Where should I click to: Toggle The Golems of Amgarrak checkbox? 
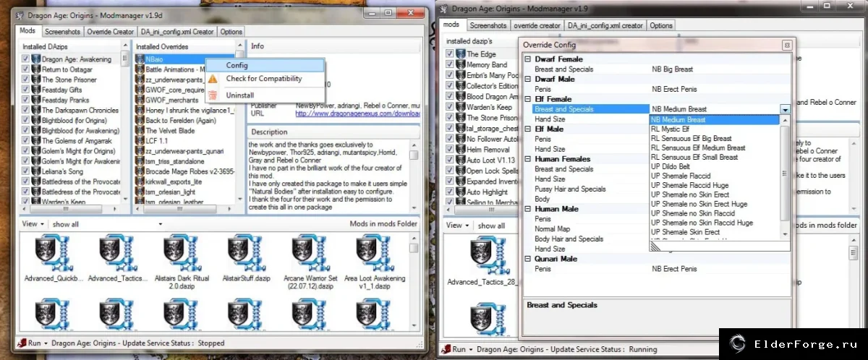click(26, 140)
